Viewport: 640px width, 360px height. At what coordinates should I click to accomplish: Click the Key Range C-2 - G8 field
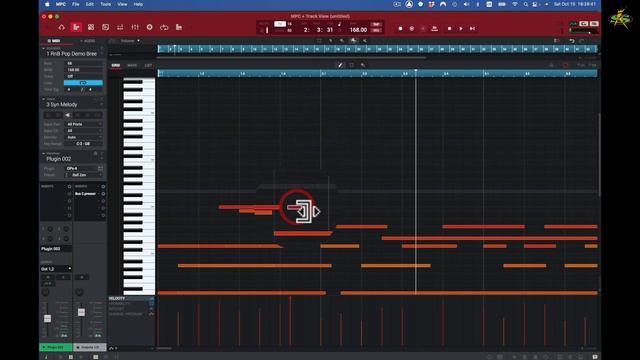[x=83, y=144]
